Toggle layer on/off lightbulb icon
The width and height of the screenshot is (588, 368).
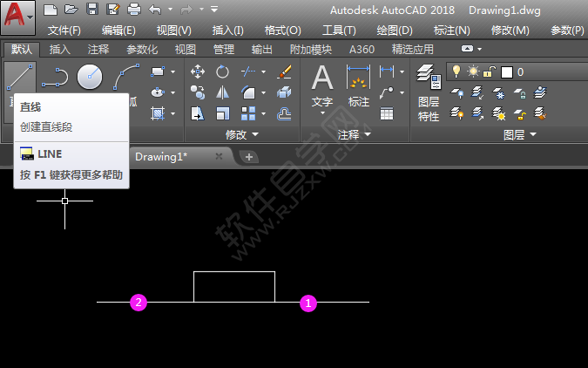(456, 72)
